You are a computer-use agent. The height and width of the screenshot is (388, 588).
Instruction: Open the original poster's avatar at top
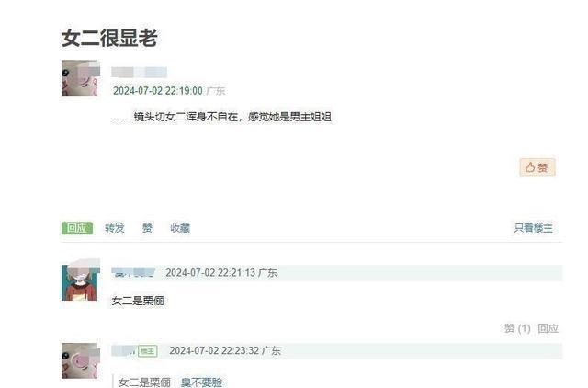81,77
